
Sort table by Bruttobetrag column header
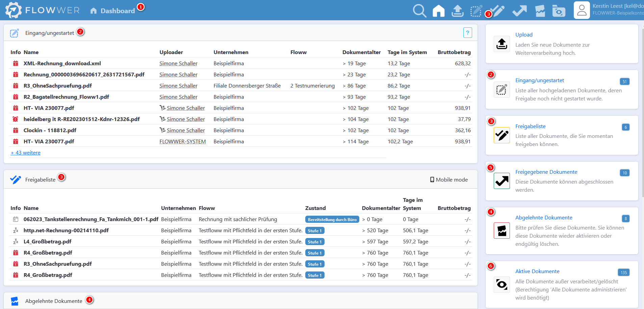tap(454, 52)
